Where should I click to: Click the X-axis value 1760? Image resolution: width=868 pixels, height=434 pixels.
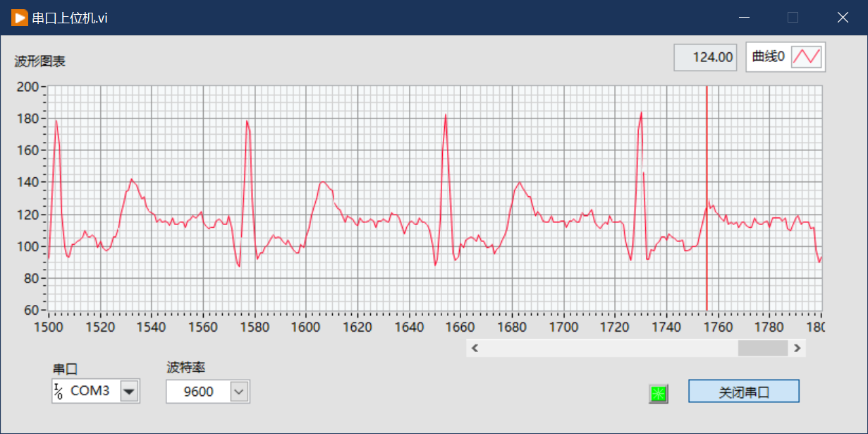pyautogui.click(x=718, y=327)
